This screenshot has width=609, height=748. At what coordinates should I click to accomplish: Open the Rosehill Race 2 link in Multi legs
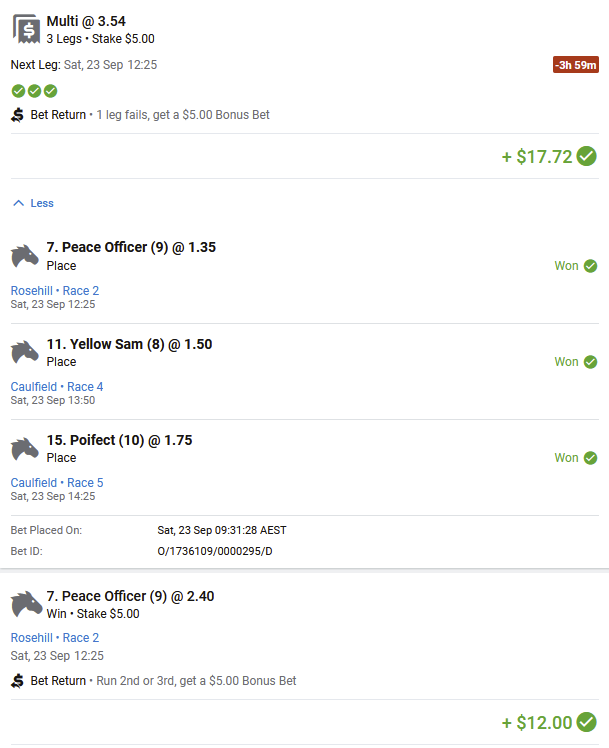(x=55, y=291)
